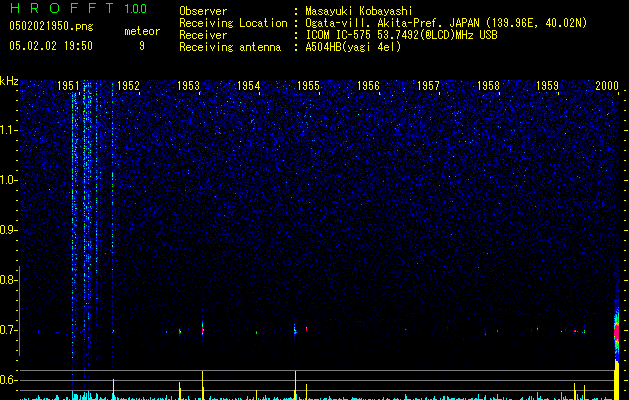
Task: Click the meteor count value 9
Action: (x=142, y=46)
